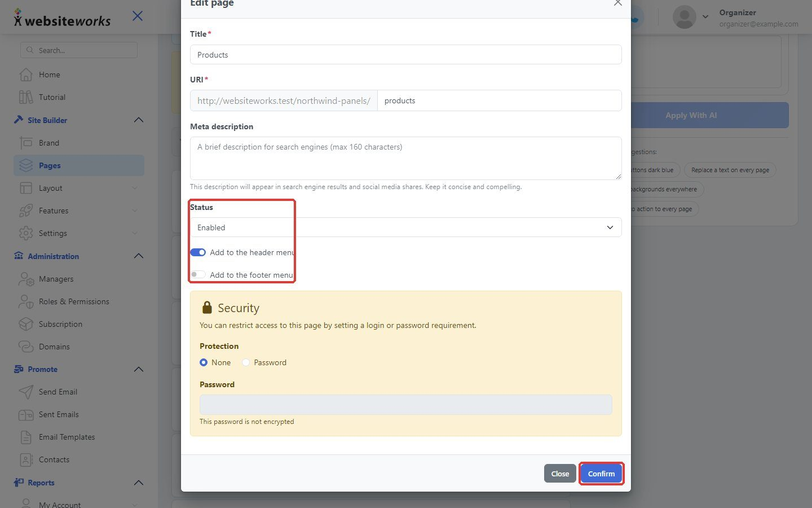
Task: Click the Layout icon in sidebar
Action: (25, 188)
